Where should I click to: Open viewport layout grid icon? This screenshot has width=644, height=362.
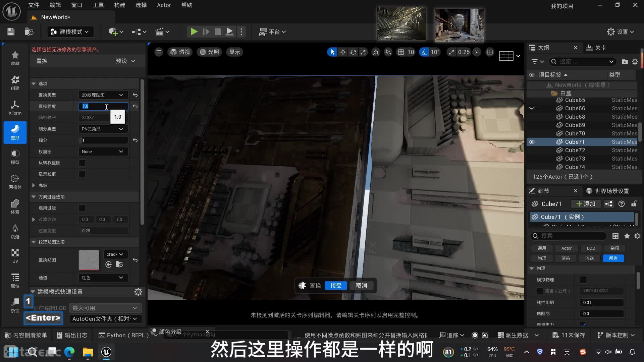coord(490,52)
